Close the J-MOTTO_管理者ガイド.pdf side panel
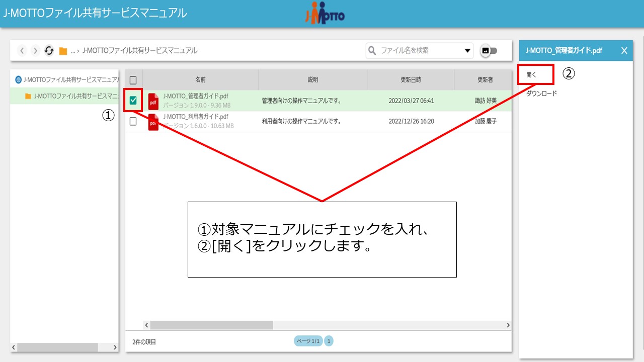This screenshot has width=644, height=362. tap(624, 50)
